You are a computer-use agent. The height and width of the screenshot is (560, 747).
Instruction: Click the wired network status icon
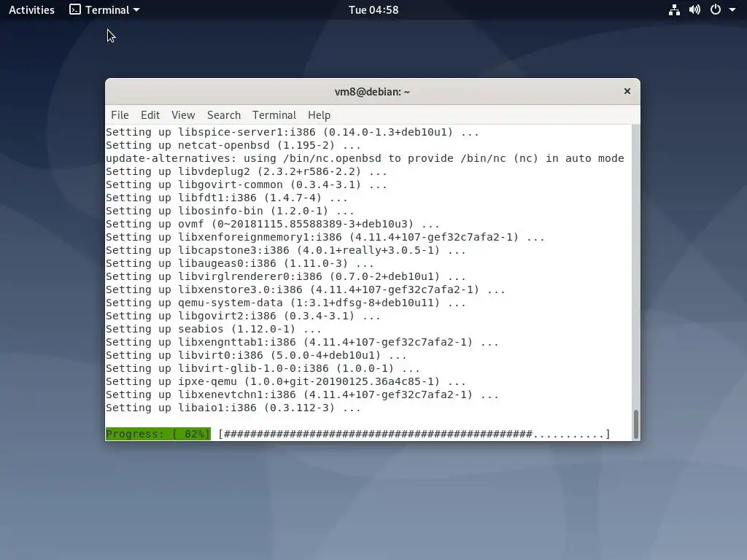tap(674, 9)
